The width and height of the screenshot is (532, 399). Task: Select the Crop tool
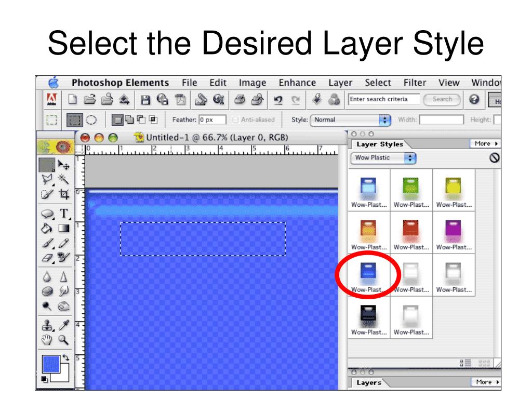(x=64, y=194)
